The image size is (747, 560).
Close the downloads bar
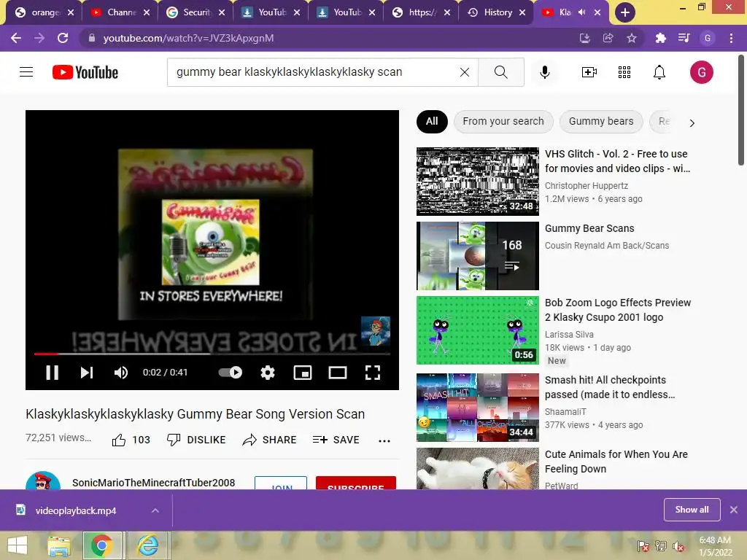[x=734, y=510]
